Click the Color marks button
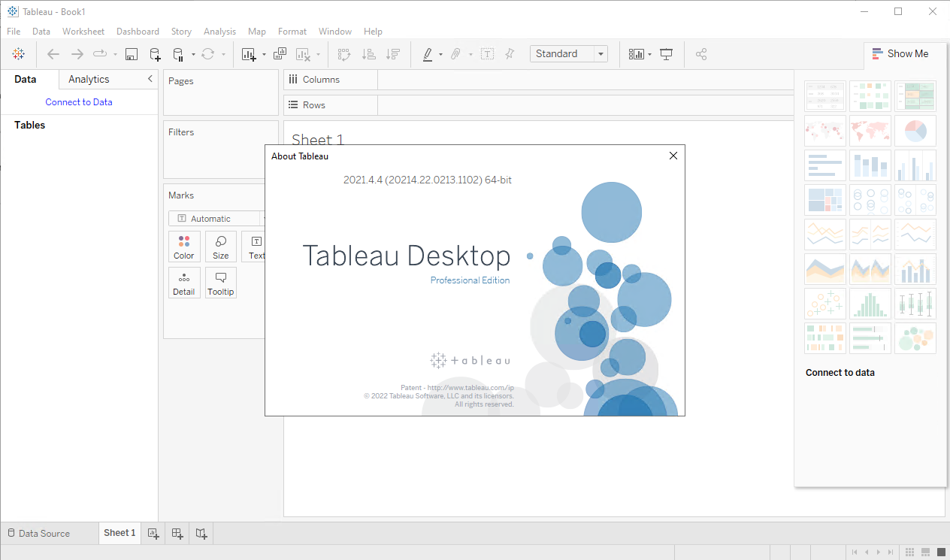 pyautogui.click(x=184, y=247)
